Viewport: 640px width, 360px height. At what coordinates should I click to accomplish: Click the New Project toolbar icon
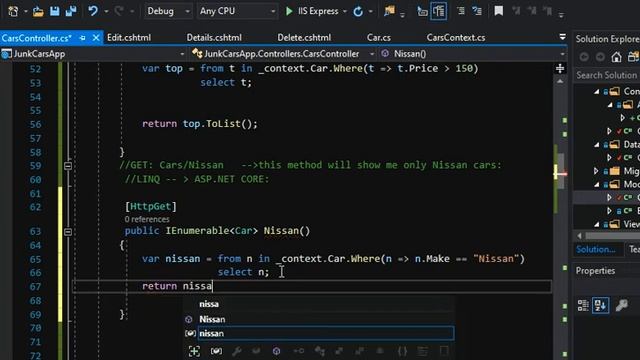tap(13, 11)
